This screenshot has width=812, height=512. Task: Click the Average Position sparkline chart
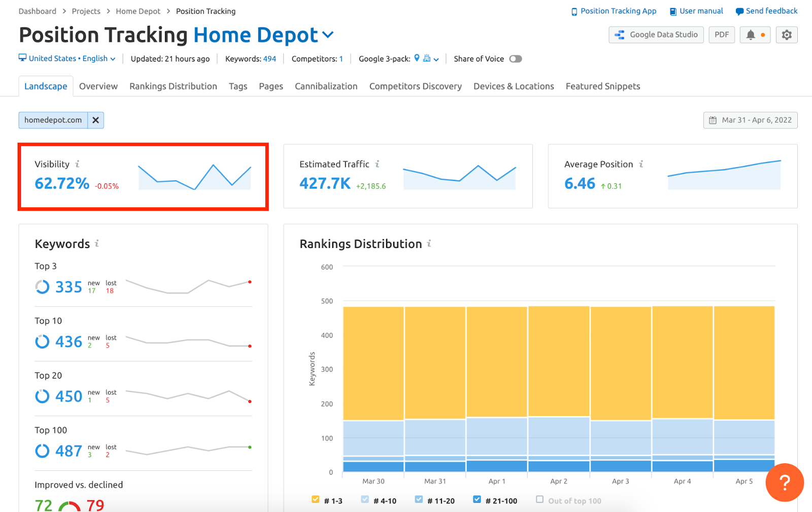[x=724, y=175]
